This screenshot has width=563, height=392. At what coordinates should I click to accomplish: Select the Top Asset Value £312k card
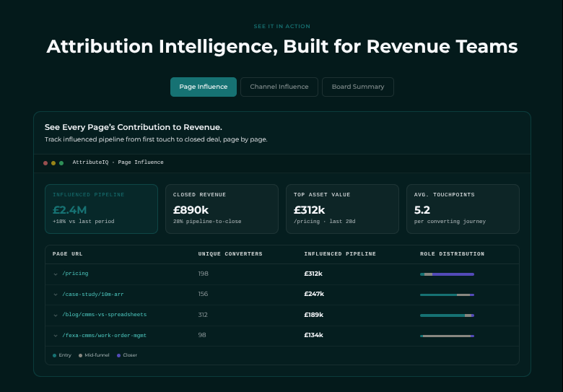coord(342,209)
